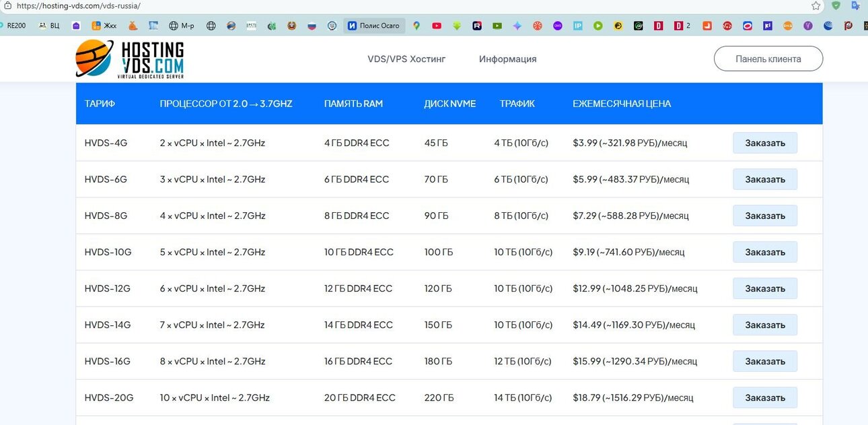Open the ВЦ bookmark
868x425 pixels.
coord(50,26)
